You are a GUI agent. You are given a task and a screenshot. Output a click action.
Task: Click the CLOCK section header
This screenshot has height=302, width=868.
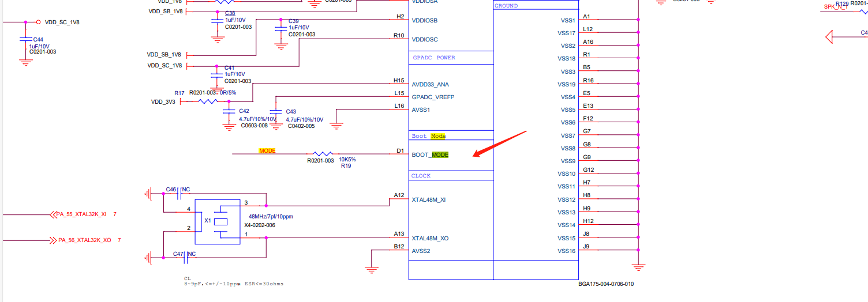(421, 176)
